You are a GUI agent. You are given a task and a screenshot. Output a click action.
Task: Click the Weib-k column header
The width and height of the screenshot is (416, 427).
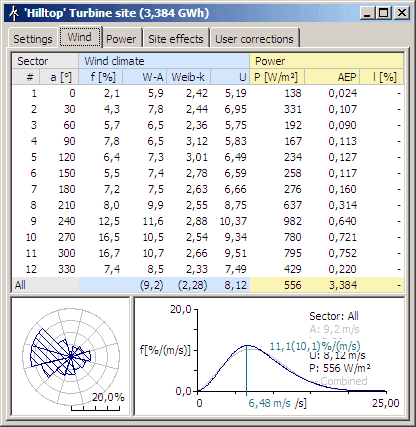point(188,77)
